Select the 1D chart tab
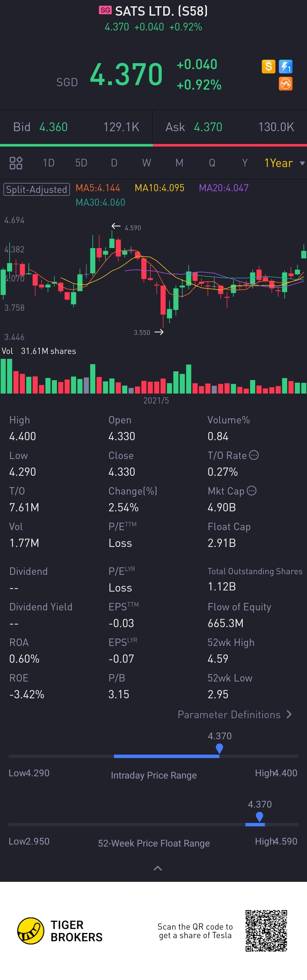Viewport: 307px width, 980px height. (49, 163)
